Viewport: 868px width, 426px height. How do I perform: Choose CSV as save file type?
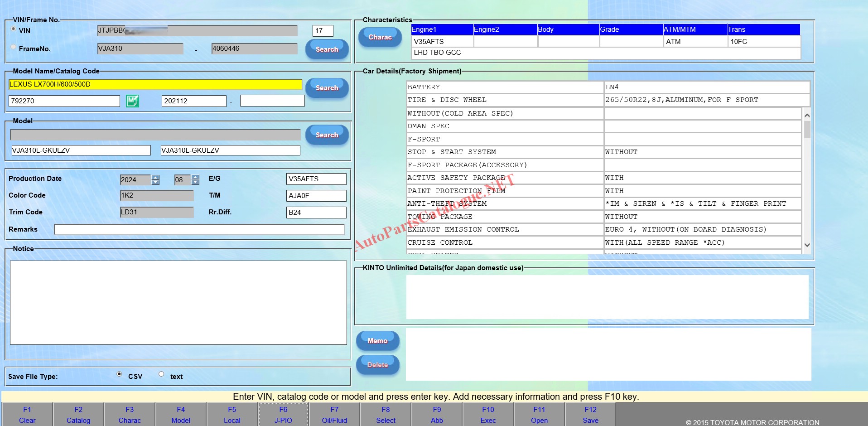119,374
